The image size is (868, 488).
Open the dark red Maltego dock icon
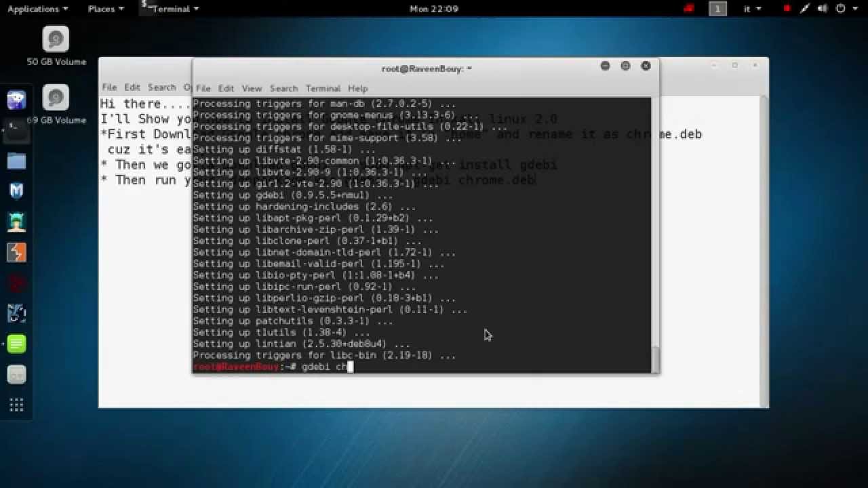coord(16,283)
